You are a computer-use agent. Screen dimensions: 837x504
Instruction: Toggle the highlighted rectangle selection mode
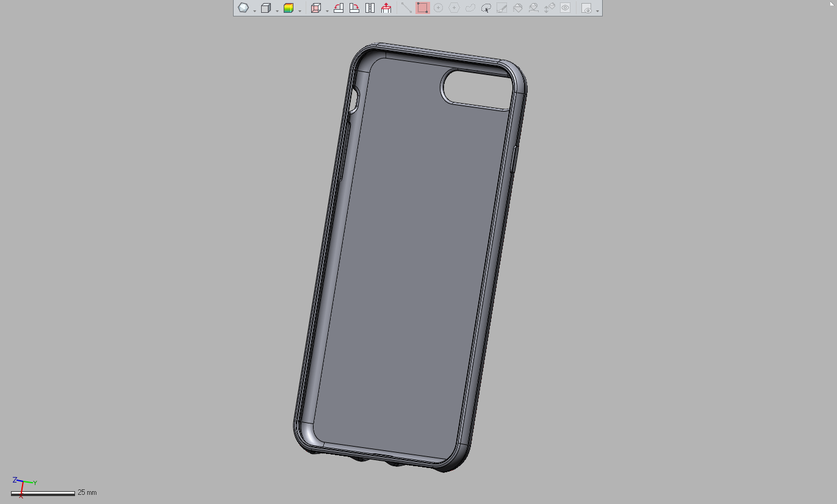coord(422,8)
